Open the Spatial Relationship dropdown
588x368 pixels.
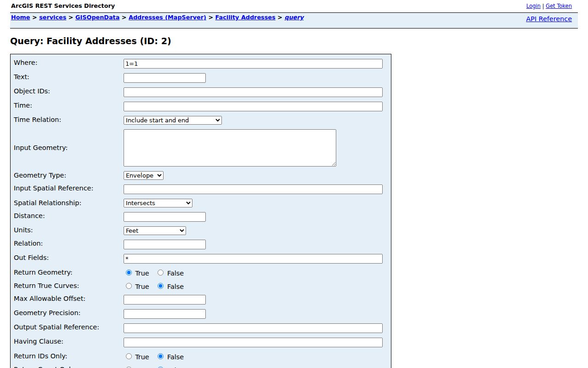[158, 203]
